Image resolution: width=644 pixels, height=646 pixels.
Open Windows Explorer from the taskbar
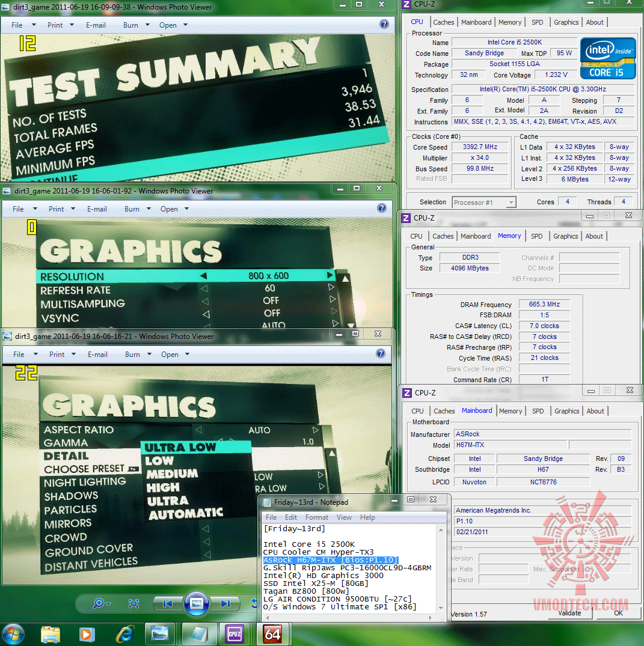tap(51, 634)
